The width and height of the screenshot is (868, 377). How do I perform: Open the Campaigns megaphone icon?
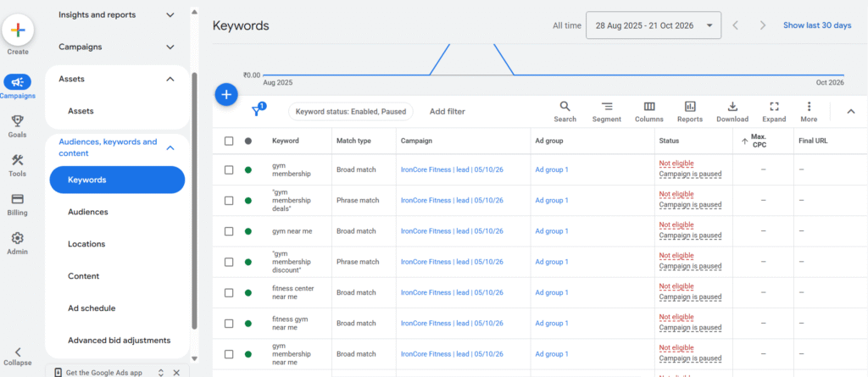(x=18, y=82)
